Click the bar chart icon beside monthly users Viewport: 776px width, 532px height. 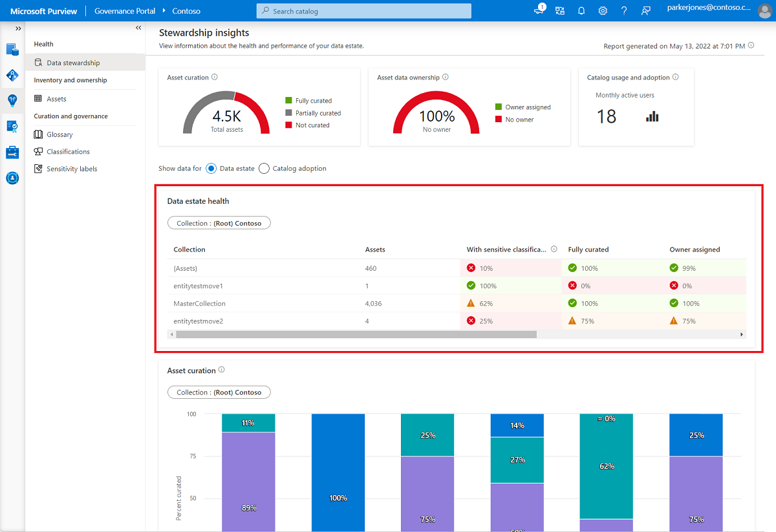652,116
